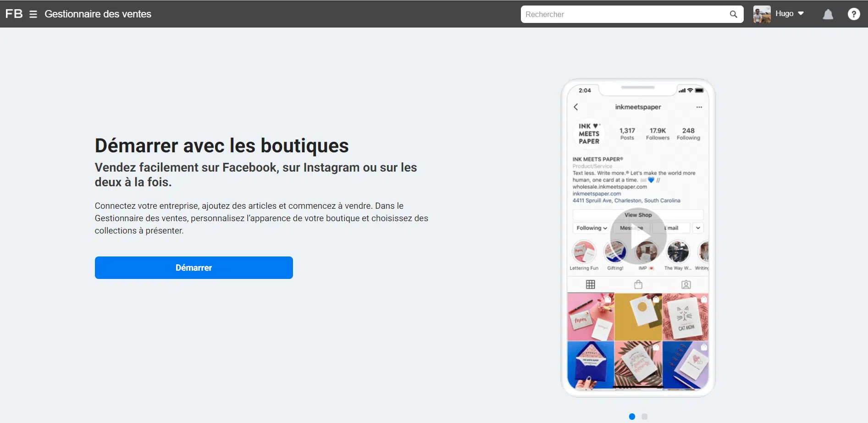Click the help question mark icon
Screen dimensions: 868x423
(854, 14)
